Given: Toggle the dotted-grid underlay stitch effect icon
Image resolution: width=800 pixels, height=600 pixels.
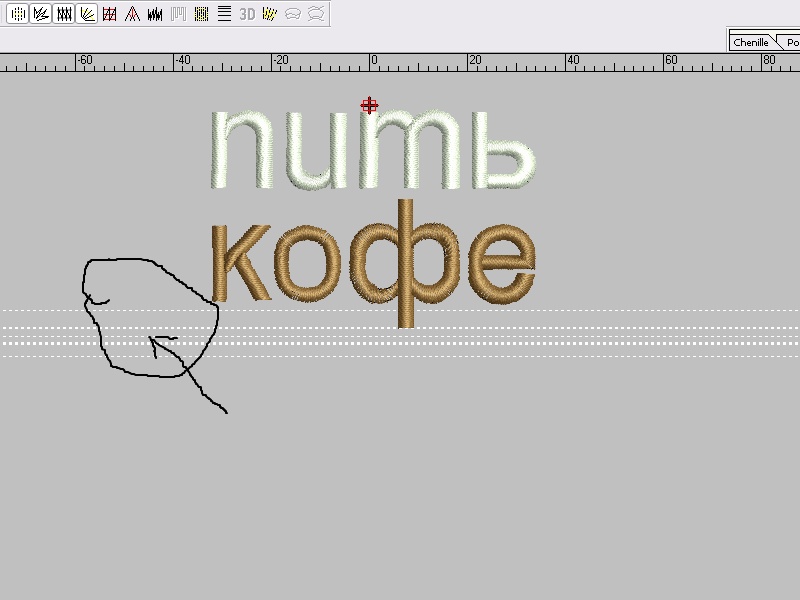Looking at the screenshot, I should click(x=18, y=14).
